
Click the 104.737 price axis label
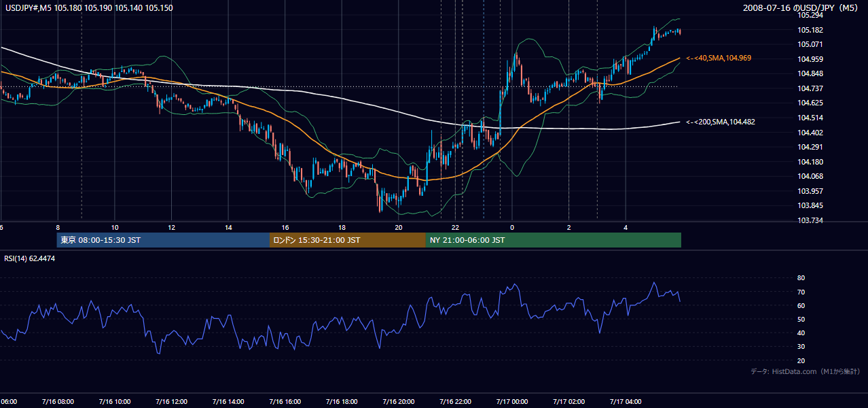point(810,88)
